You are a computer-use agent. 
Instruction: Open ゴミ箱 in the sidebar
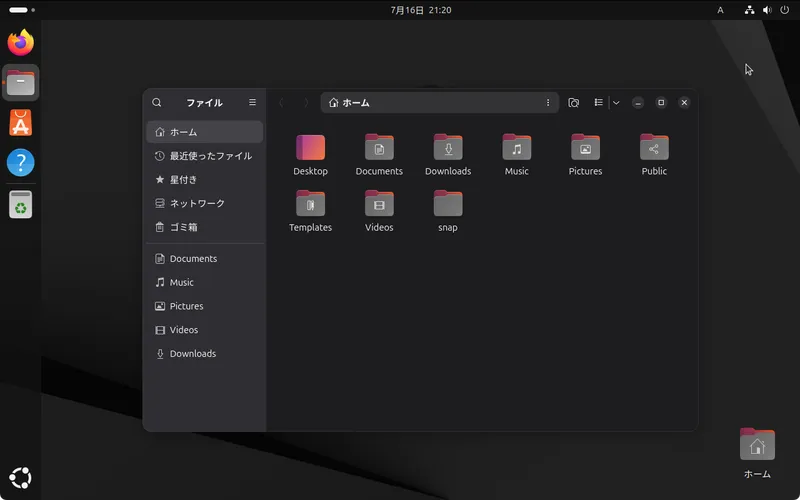[205, 227]
